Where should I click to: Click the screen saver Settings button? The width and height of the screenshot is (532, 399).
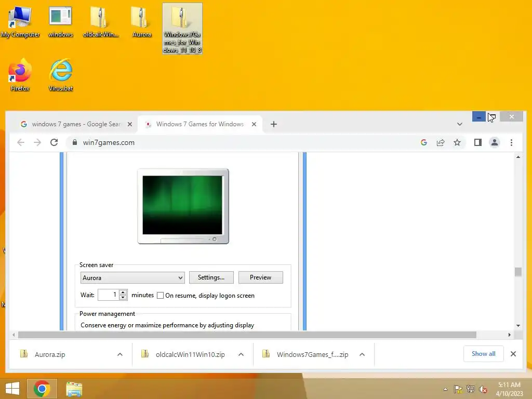211,277
